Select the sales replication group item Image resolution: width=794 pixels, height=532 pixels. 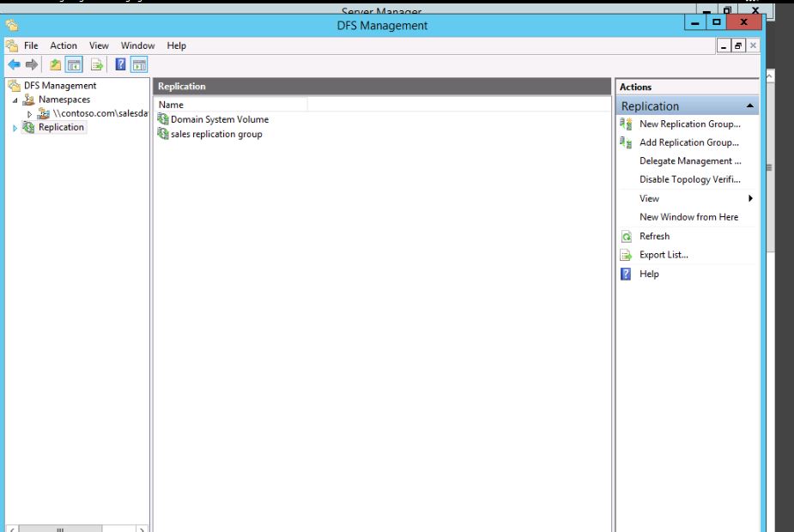[x=215, y=134]
